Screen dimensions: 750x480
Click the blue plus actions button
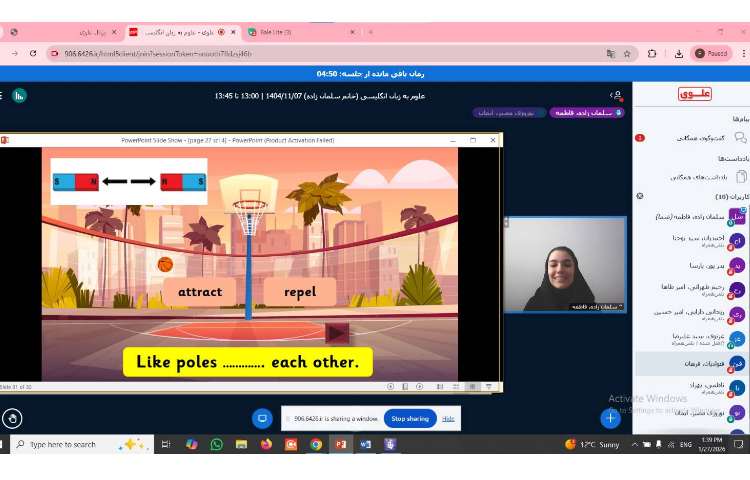pos(610,418)
